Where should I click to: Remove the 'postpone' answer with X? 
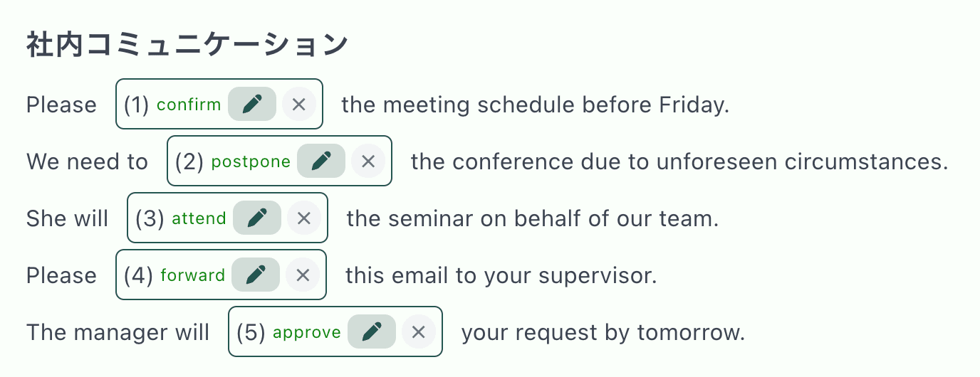(x=368, y=161)
